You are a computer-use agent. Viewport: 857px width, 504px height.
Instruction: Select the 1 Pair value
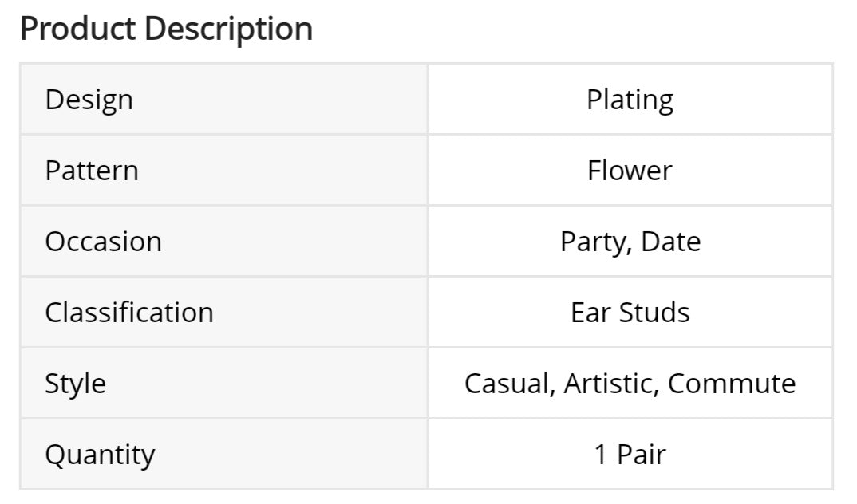(630, 454)
